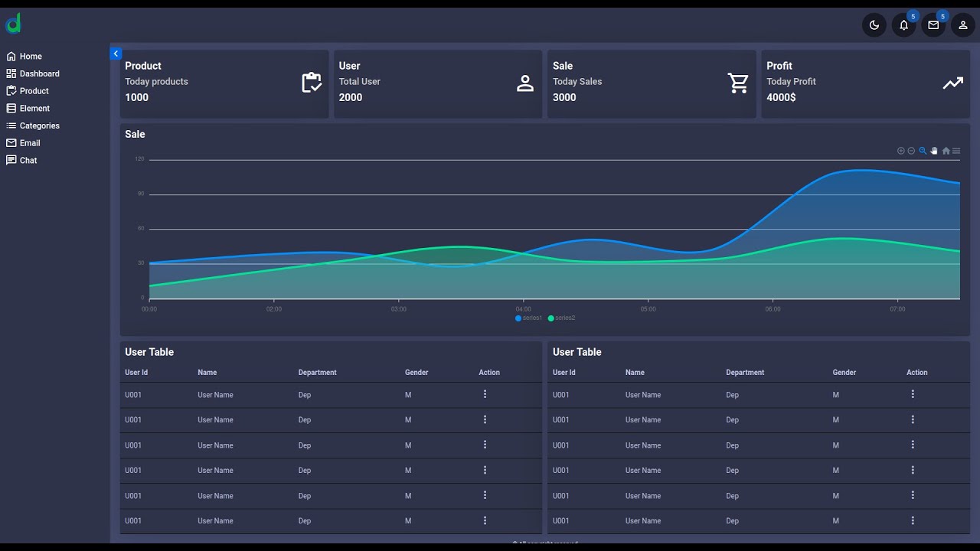Viewport: 980px width, 551px height.
Task: Click the Gender header in right User Table
Action: pyautogui.click(x=844, y=373)
